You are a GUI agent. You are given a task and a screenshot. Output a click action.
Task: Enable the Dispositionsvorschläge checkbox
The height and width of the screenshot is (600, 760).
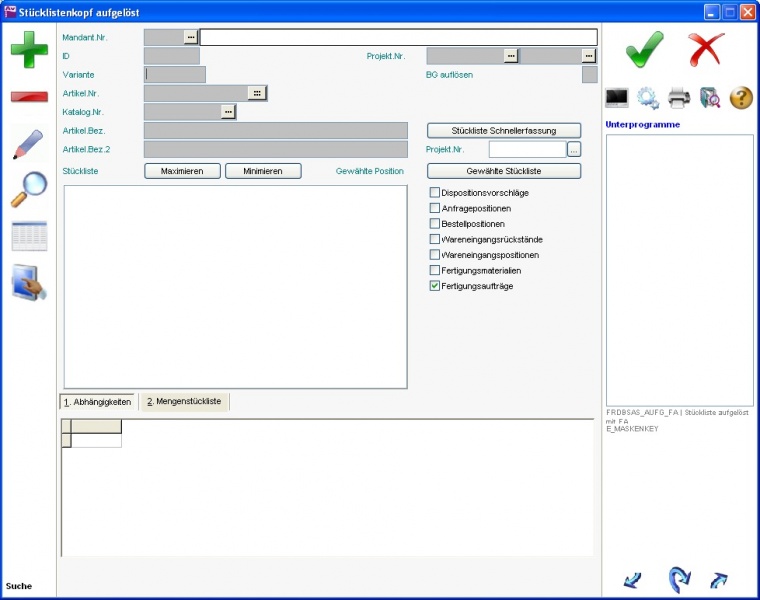435,192
